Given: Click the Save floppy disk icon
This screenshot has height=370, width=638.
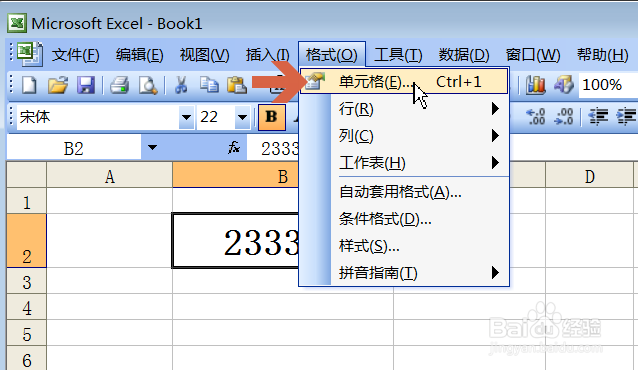Looking at the screenshot, I should coord(86,85).
